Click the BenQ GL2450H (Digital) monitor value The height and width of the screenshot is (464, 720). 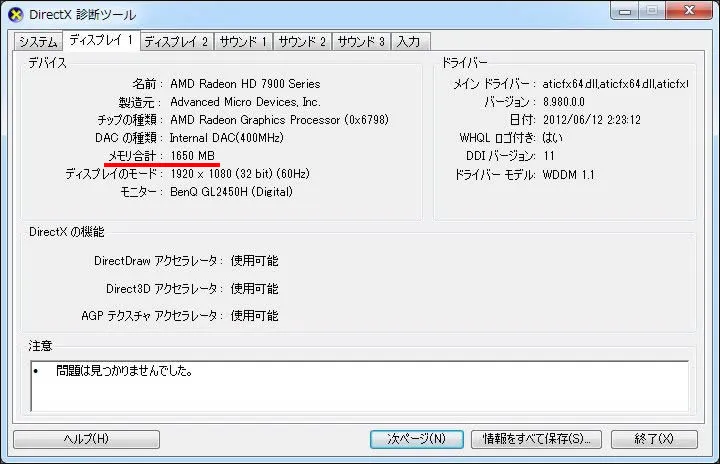tap(231, 192)
